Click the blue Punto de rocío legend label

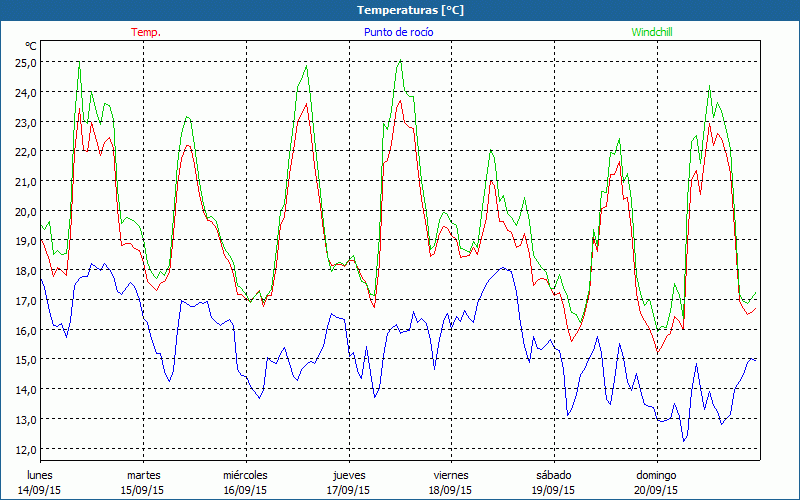click(399, 32)
